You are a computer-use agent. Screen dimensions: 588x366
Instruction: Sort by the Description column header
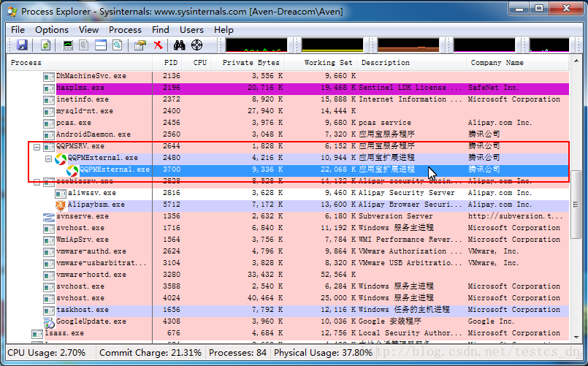(411, 63)
